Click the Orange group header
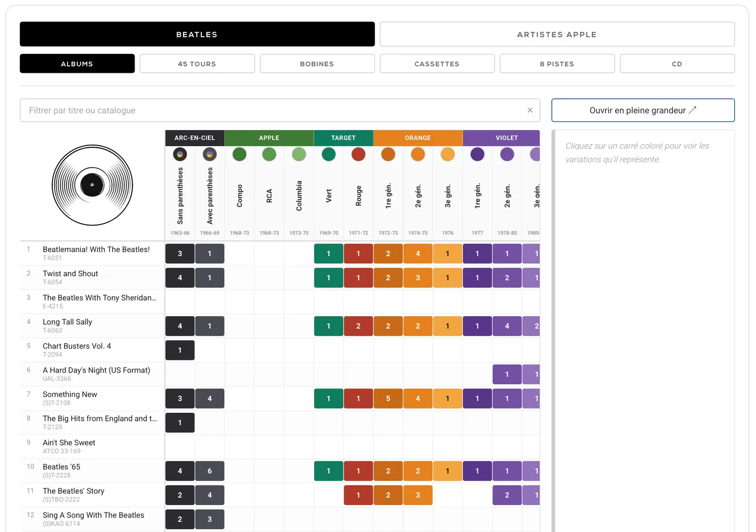This screenshot has height=532, width=756. (417, 138)
